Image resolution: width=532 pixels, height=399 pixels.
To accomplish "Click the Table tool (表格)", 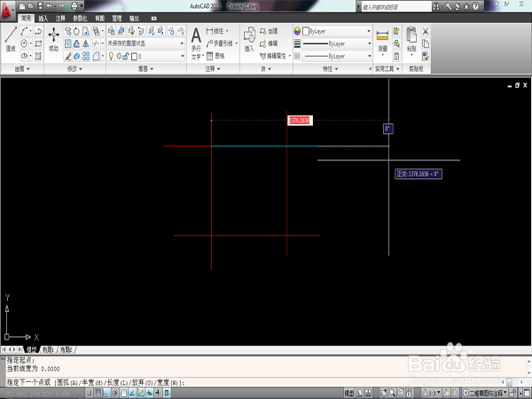I will (215, 56).
